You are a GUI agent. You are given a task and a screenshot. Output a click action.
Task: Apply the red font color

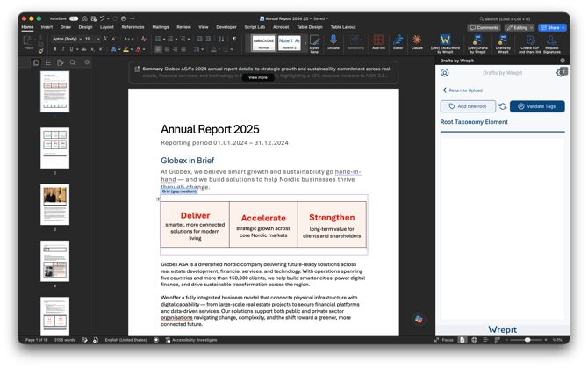(139, 49)
